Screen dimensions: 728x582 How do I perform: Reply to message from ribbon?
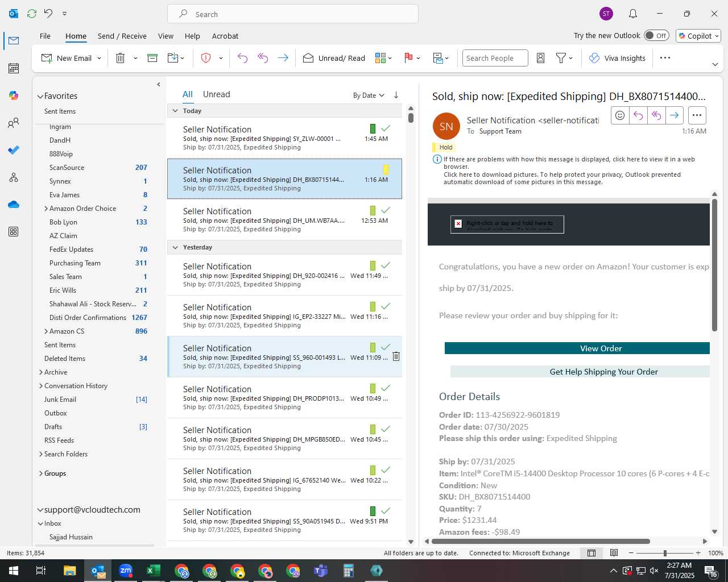[242, 58]
